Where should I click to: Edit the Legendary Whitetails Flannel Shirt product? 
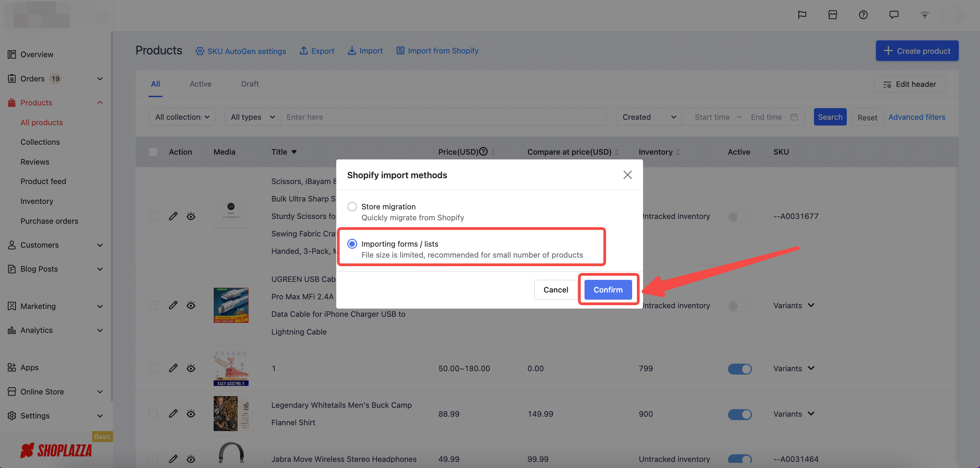pos(173,414)
